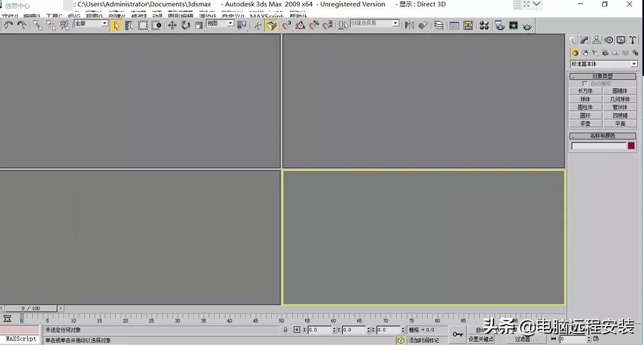The image size is (644, 345).
Task: Open the Mirror tool
Action: (408, 25)
